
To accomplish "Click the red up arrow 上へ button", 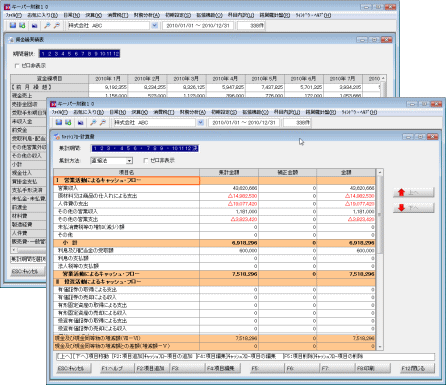I will coord(414,192).
